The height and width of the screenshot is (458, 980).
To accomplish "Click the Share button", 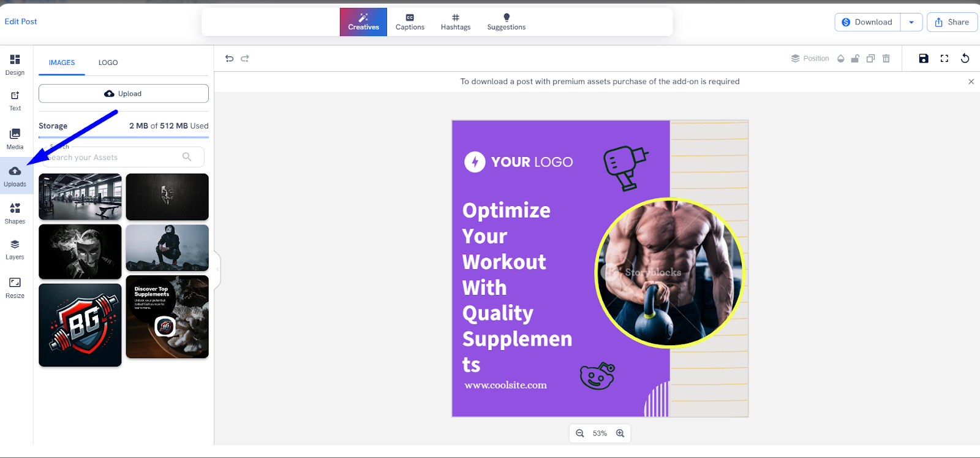I will pyautogui.click(x=952, y=22).
